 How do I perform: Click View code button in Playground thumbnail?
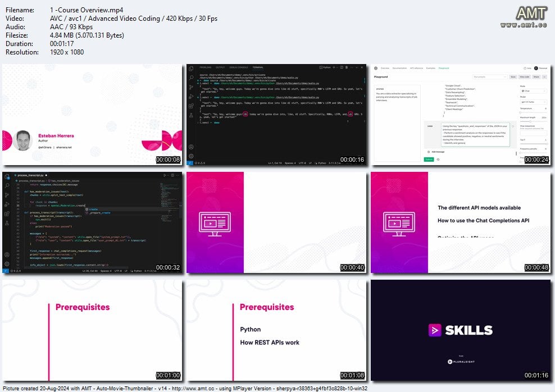click(x=524, y=77)
